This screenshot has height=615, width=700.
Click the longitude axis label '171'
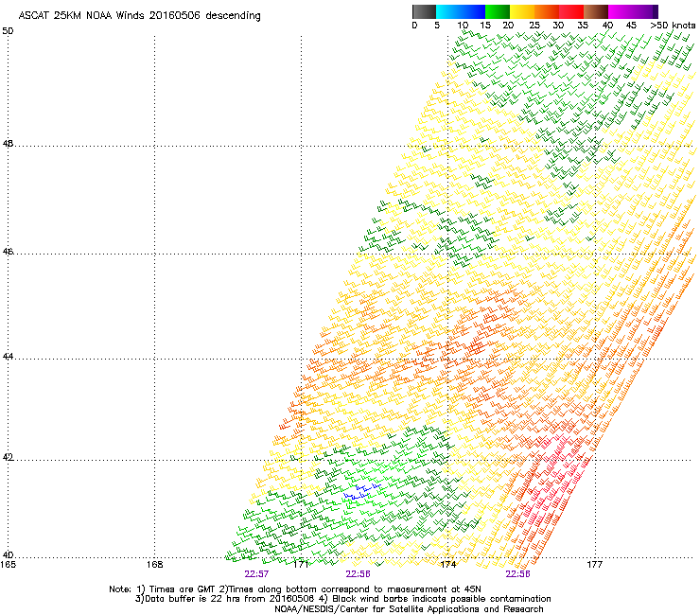[x=302, y=565]
